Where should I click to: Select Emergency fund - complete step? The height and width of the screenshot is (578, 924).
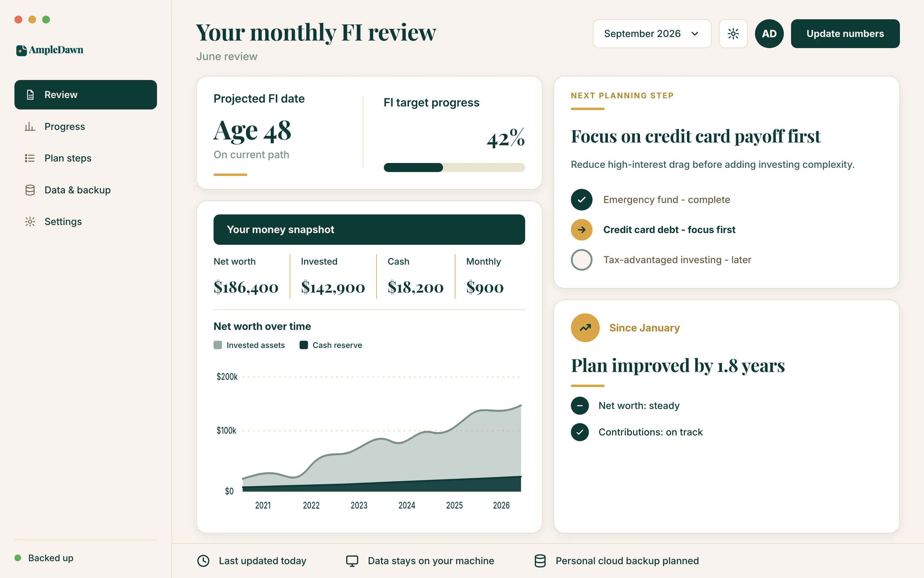pyautogui.click(x=666, y=200)
